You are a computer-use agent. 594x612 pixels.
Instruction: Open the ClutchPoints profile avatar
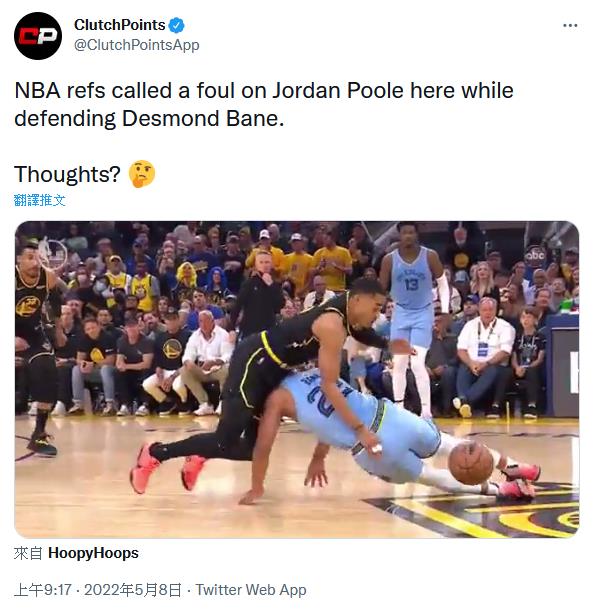(x=38, y=36)
